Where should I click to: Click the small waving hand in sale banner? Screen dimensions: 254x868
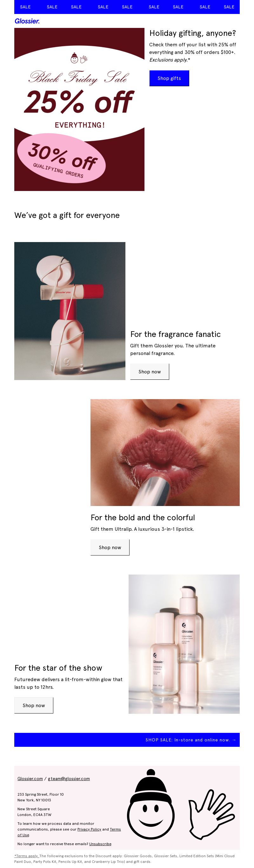point(84,59)
